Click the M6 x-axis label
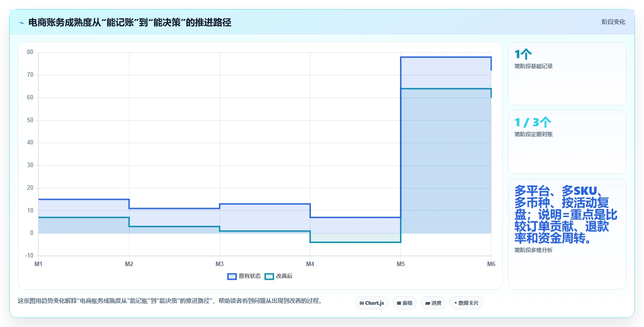 (x=491, y=264)
